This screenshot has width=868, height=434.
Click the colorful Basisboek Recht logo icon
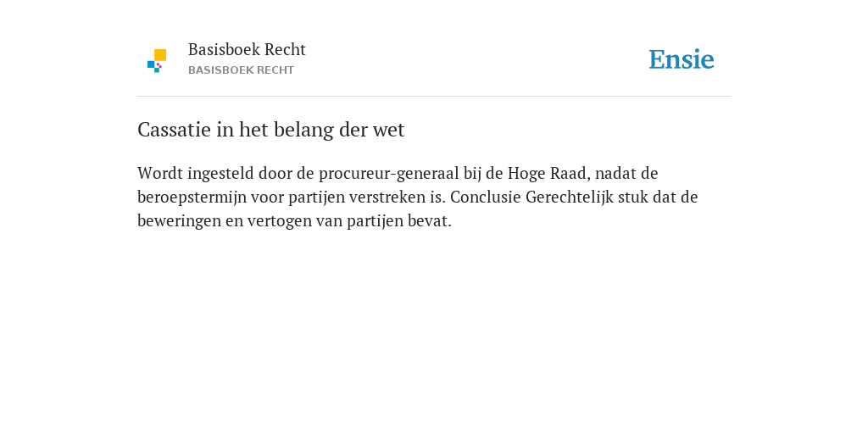pos(157,61)
